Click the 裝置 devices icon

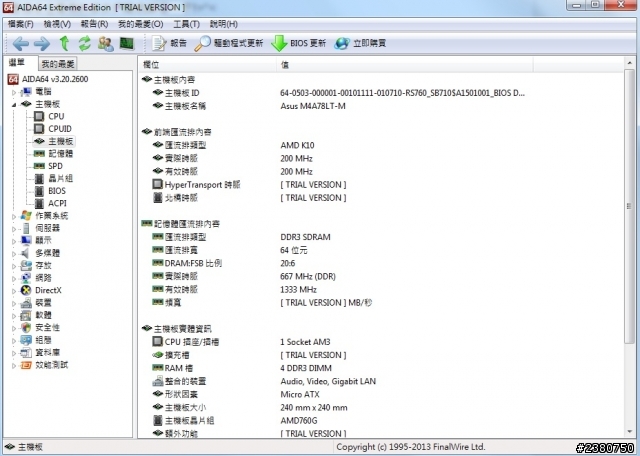coord(26,303)
